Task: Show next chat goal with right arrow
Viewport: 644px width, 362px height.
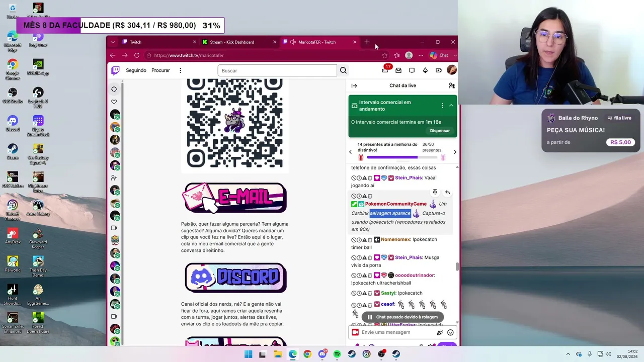Action: pos(455,152)
